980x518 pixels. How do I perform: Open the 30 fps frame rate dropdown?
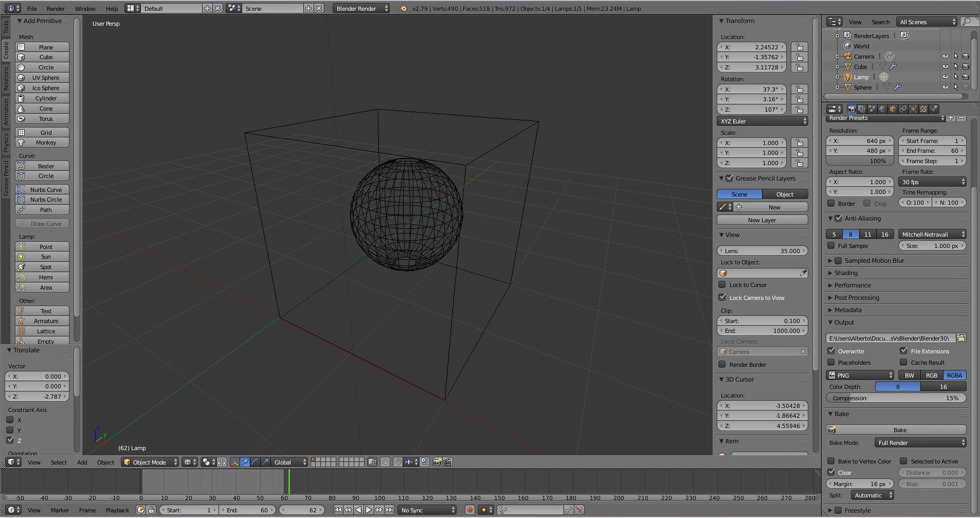pyautogui.click(x=932, y=182)
